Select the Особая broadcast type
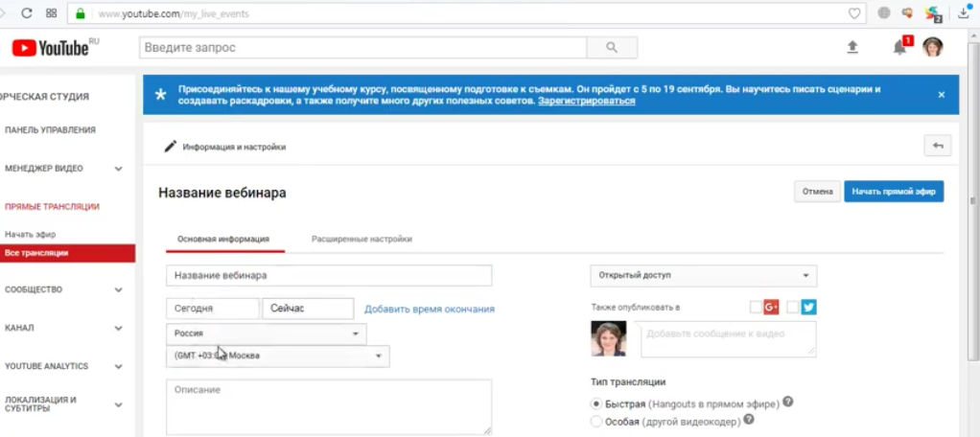Viewport: 980px width, 437px height. click(596, 420)
